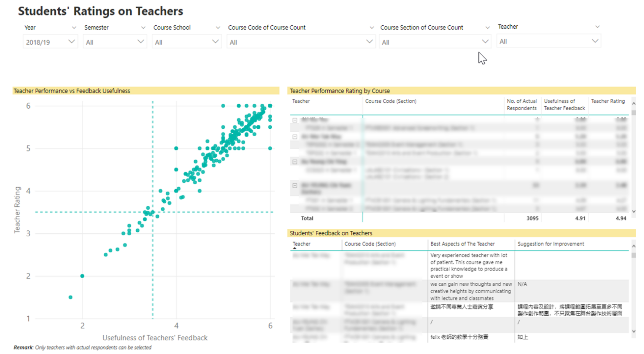Sort by No. of Actual Respondents column
The height and width of the screenshot is (354, 644).
(522, 104)
